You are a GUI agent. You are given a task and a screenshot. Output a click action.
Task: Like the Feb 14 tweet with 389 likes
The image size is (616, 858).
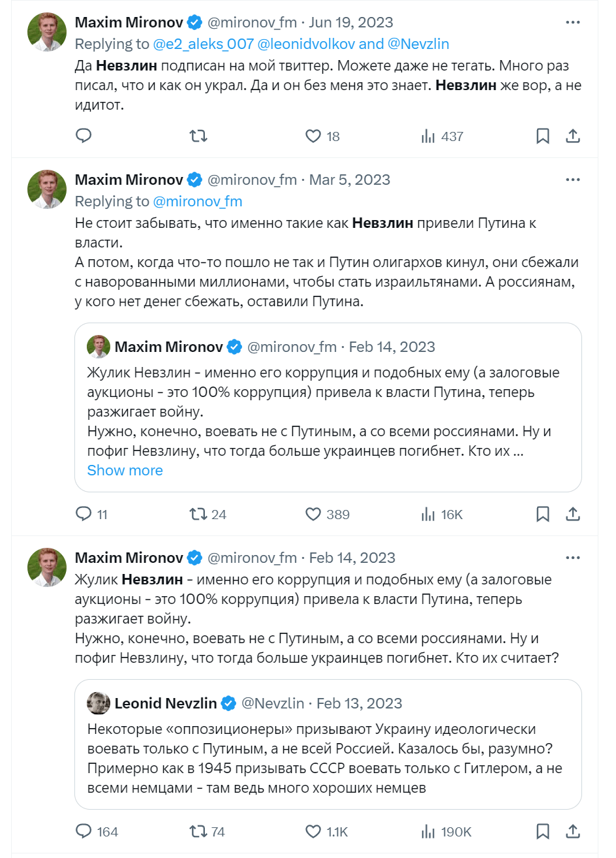(313, 514)
